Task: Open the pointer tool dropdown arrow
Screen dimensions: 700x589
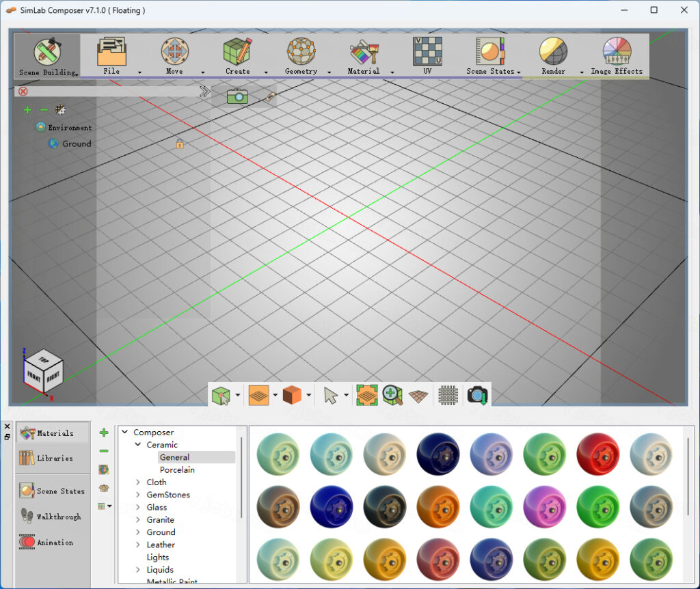Action: 346,395
